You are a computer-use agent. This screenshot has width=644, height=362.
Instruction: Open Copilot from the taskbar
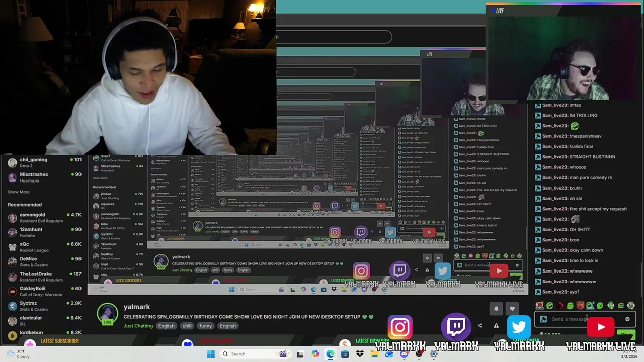pyautogui.click(x=315, y=354)
